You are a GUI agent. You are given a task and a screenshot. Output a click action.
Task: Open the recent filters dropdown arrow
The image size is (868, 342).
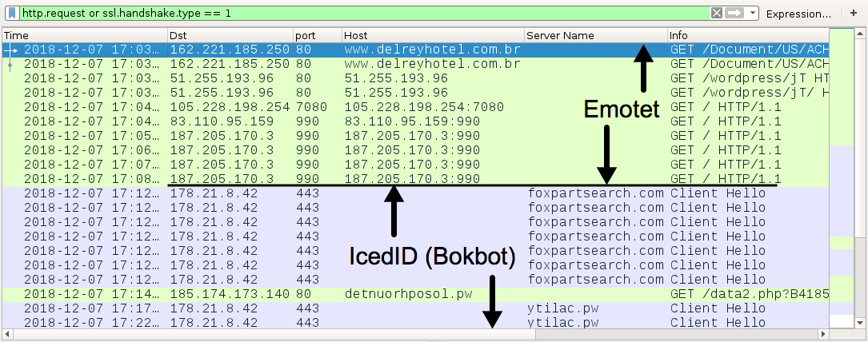[752, 13]
